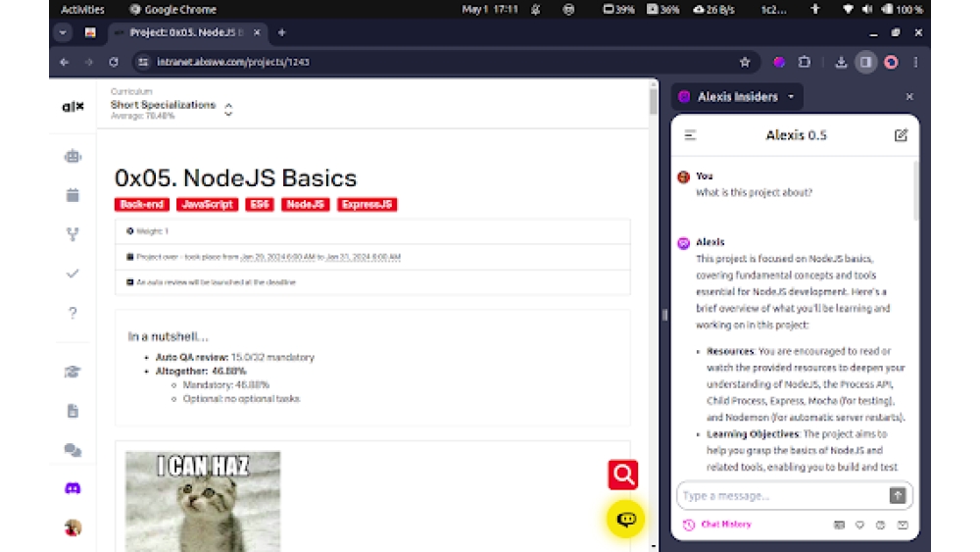
Task: Click the NodeJS tag
Action: [x=306, y=204]
